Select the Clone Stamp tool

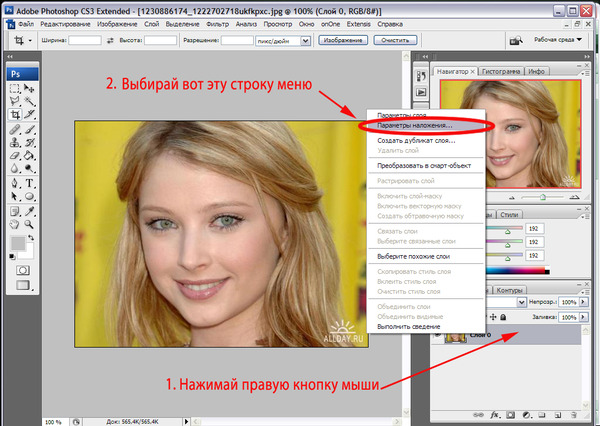[x=15, y=143]
